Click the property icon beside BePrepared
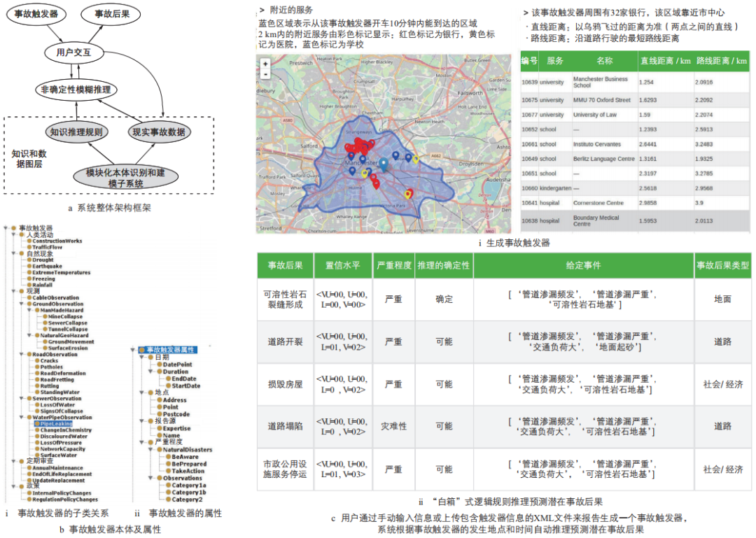 click(x=168, y=464)
